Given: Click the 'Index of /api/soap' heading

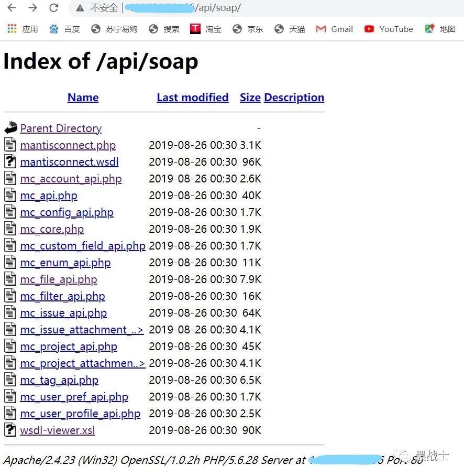Looking at the screenshot, I should 101,62.
